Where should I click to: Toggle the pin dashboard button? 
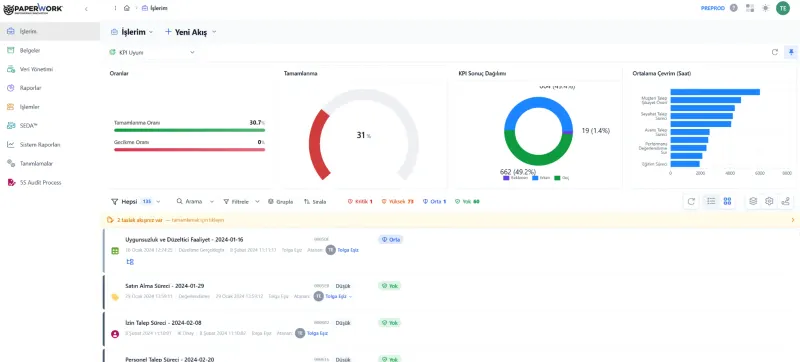click(x=791, y=52)
